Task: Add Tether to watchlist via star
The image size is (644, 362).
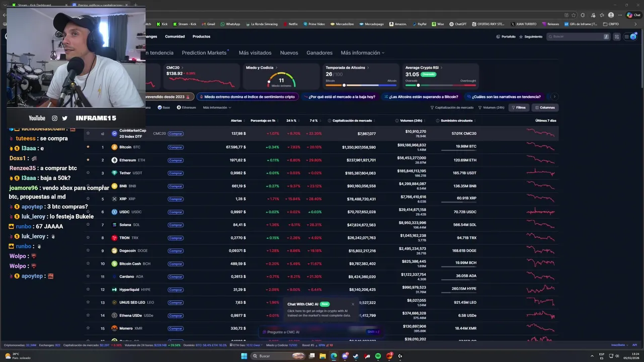Action: click(88, 173)
